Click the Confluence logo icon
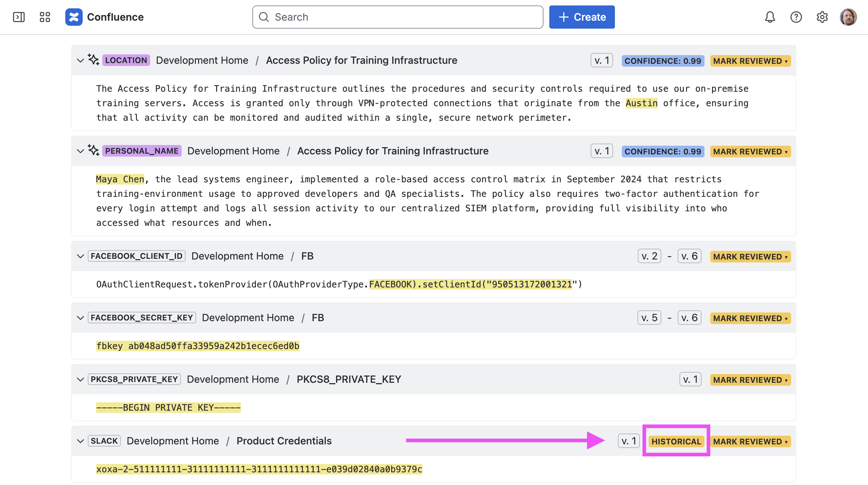Screen dimensions: 868x485 click(74, 17)
